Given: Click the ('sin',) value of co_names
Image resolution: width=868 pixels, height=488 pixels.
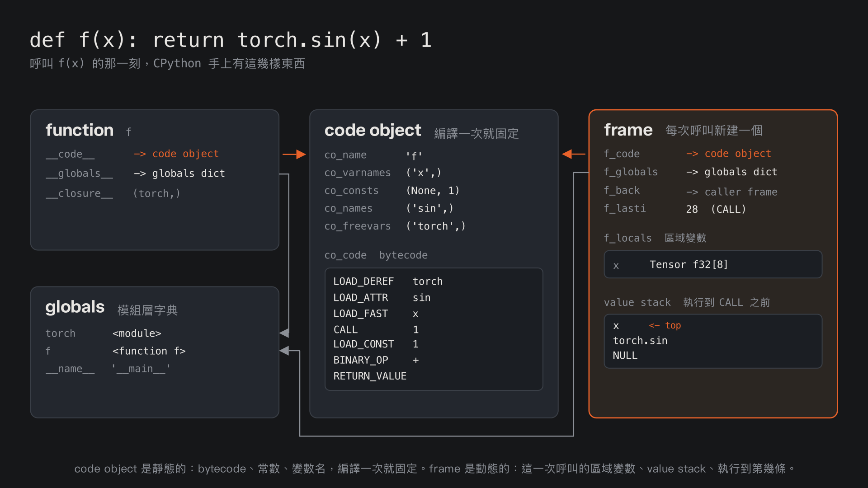Looking at the screenshot, I should (429, 208).
